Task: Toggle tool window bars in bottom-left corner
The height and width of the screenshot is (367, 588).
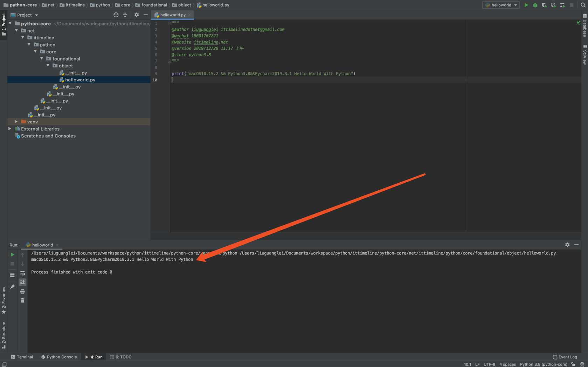Action: [4, 364]
